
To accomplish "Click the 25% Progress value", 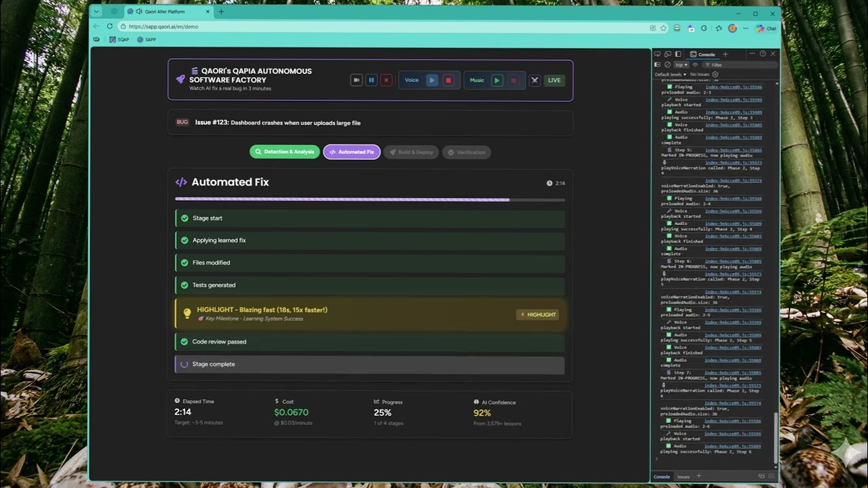I will (x=382, y=412).
